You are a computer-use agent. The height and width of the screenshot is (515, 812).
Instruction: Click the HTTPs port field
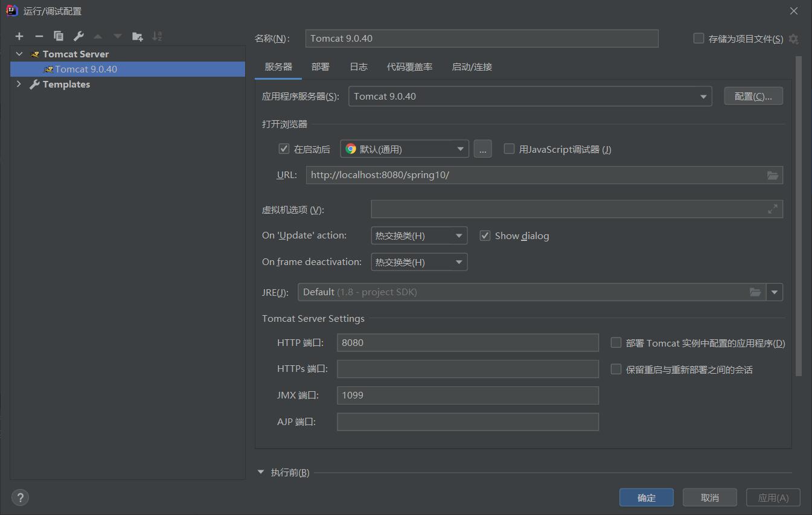coord(468,369)
